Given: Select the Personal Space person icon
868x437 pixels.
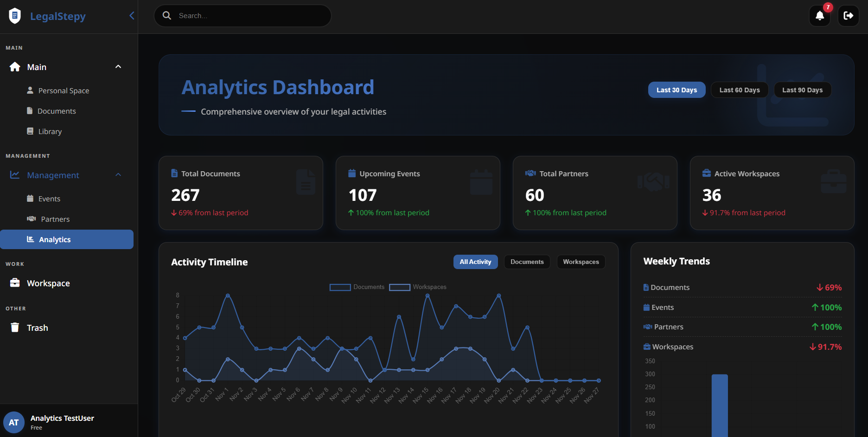Looking at the screenshot, I should (x=30, y=90).
